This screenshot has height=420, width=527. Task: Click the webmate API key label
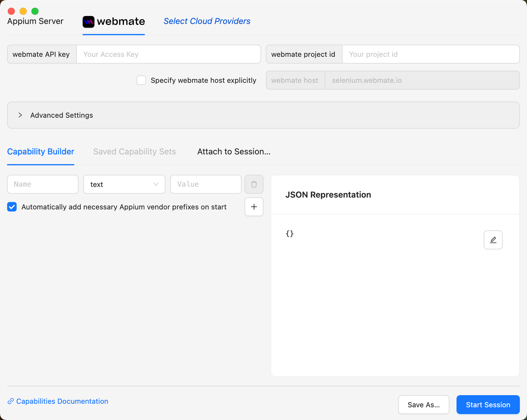pos(41,54)
